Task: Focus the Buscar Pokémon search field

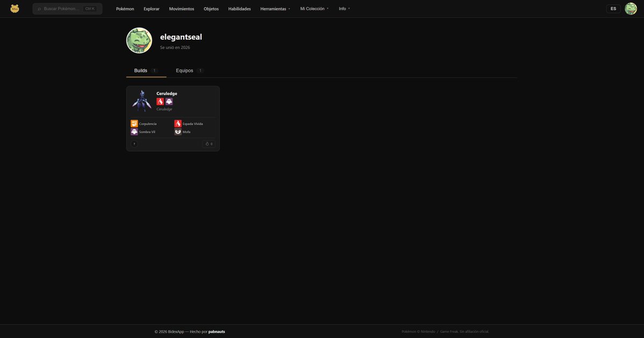Action: [67, 9]
